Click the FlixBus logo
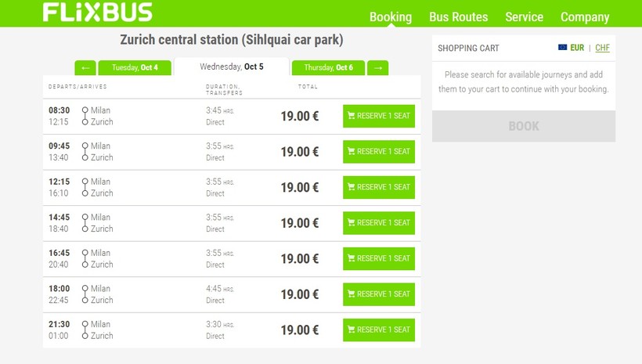642x364 pixels. click(97, 13)
